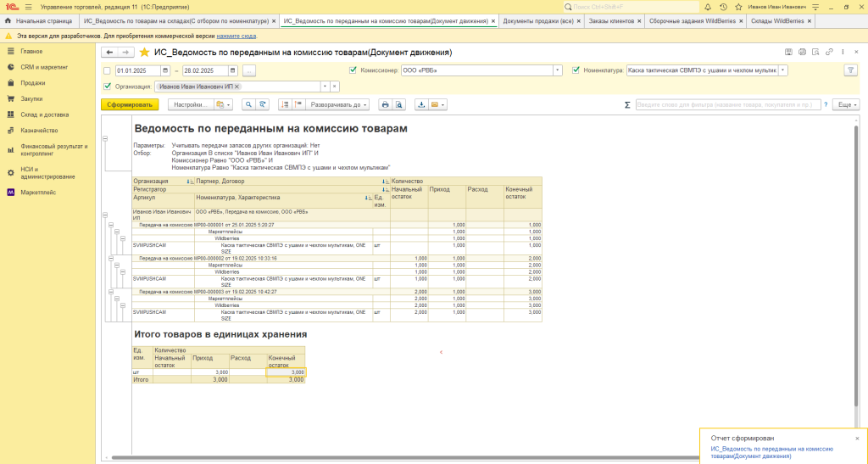The width and height of the screenshot is (868, 464).
Task: Collapse the МР00-000003 document group
Action: (111, 292)
